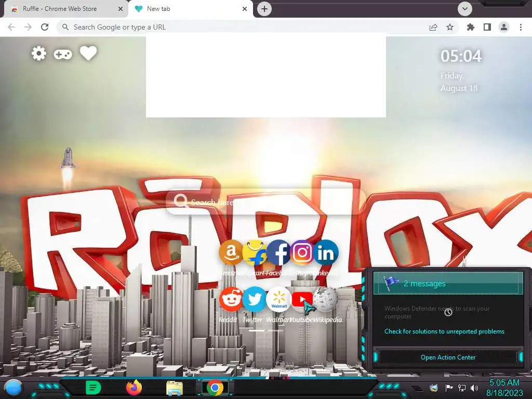The width and height of the screenshot is (532, 399).
Task: Open the Flipkart shortcut icon
Action: click(x=255, y=252)
